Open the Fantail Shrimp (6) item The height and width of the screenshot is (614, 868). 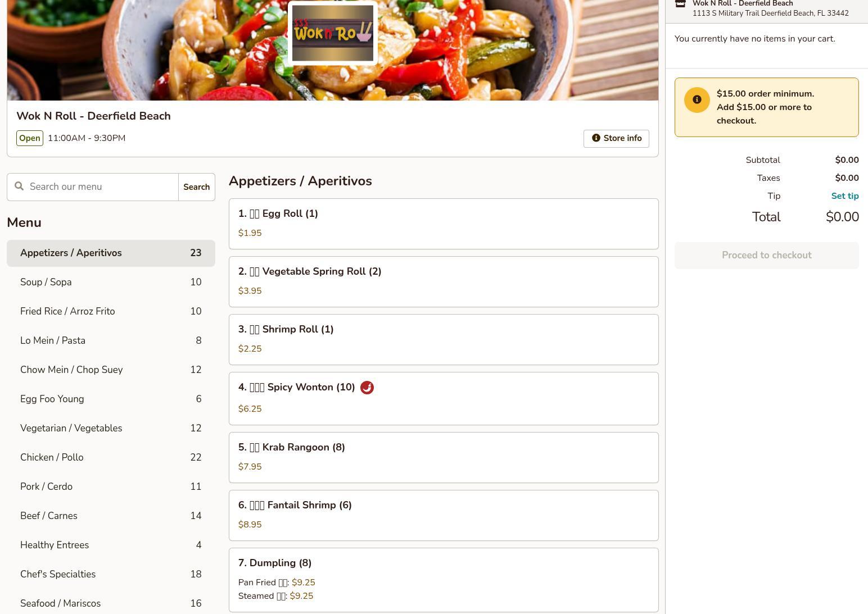click(444, 515)
